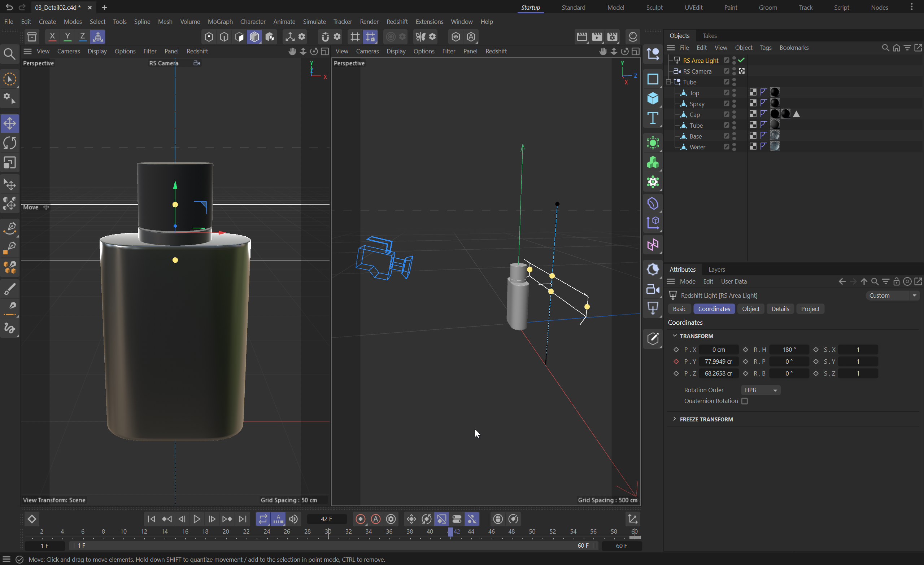Enable Quaternion Rotation checkbox
The height and width of the screenshot is (565, 924).
click(x=745, y=401)
